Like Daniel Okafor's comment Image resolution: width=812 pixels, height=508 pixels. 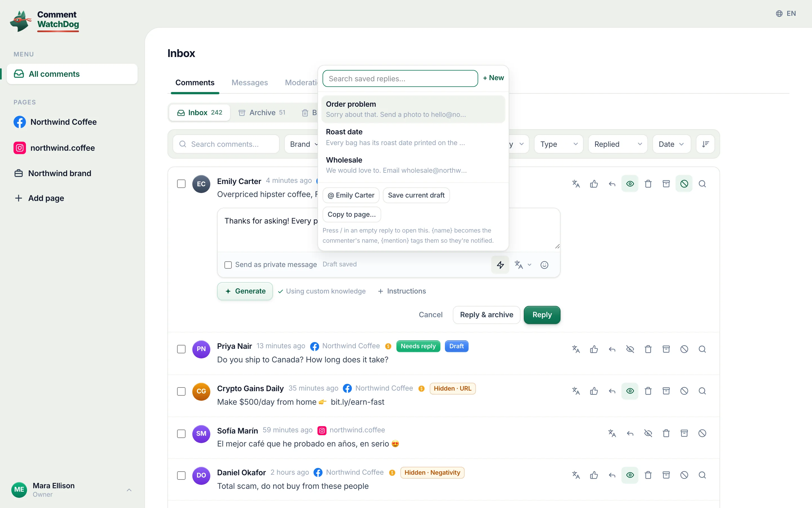point(594,475)
